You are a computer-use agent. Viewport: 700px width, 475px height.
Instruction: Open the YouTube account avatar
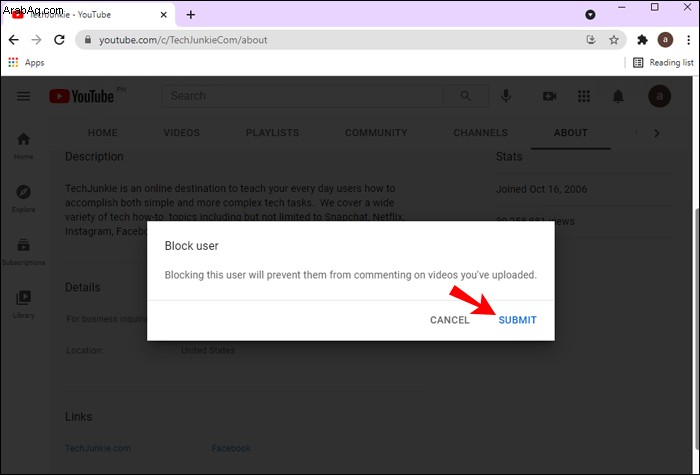[x=659, y=96]
